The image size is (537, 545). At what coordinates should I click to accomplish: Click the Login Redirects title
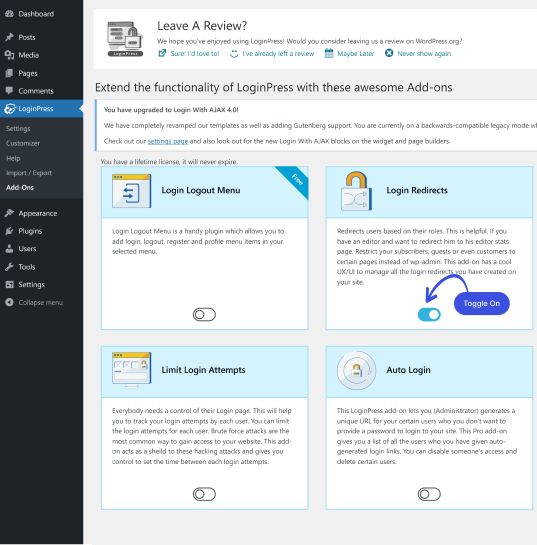417,190
